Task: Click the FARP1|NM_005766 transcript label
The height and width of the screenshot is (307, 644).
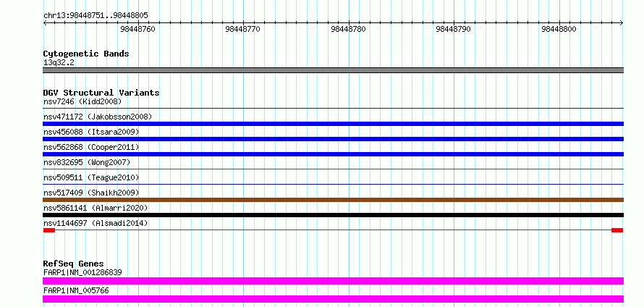Action: coord(76,290)
